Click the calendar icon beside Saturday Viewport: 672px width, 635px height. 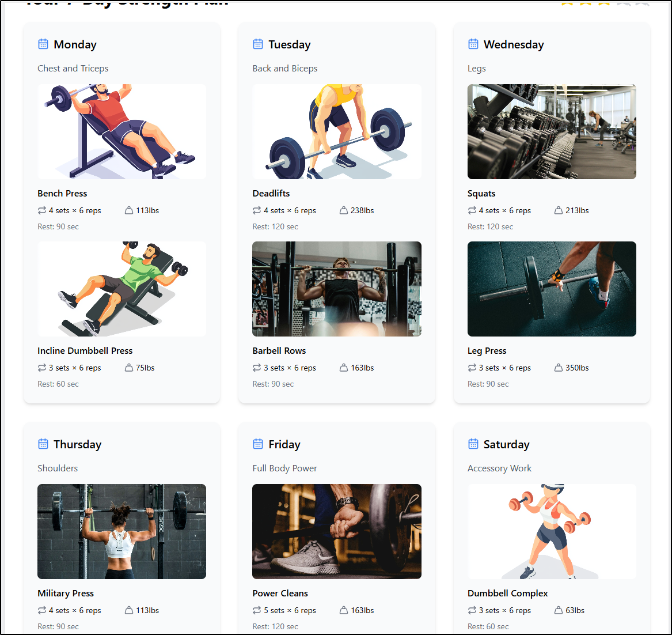coord(473,444)
